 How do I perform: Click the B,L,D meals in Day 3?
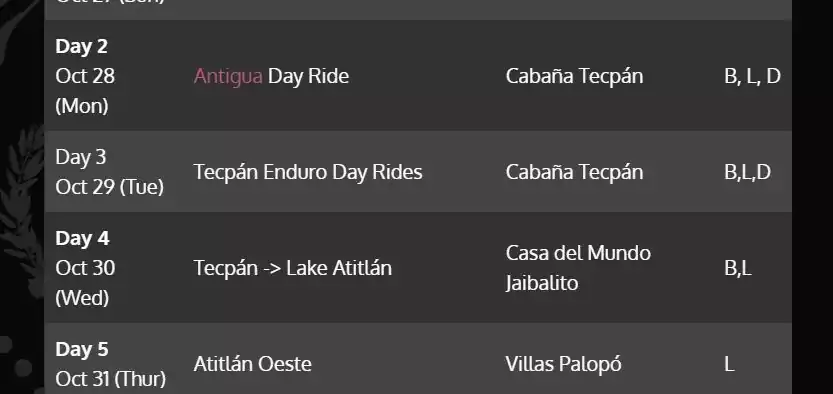747,172
